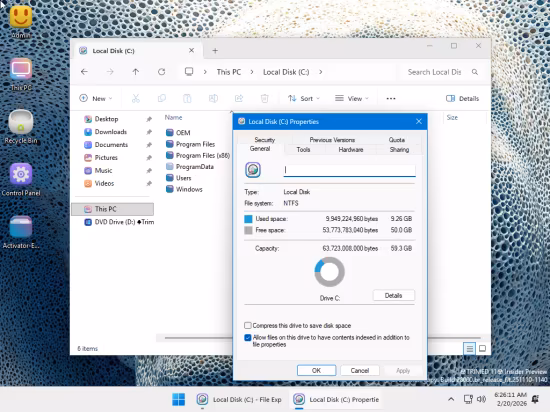
Task: Refresh the File Explorer view
Action: [161, 72]
